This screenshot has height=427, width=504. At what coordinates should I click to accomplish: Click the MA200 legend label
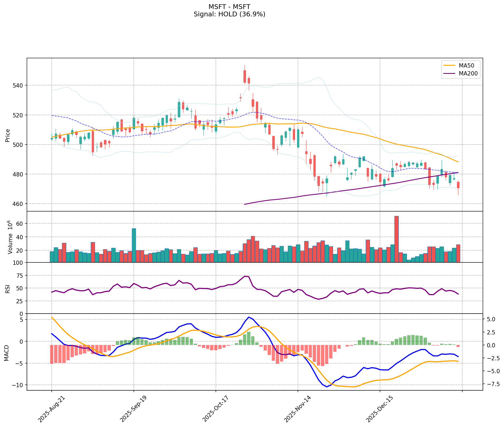click(x=468, y=74)
